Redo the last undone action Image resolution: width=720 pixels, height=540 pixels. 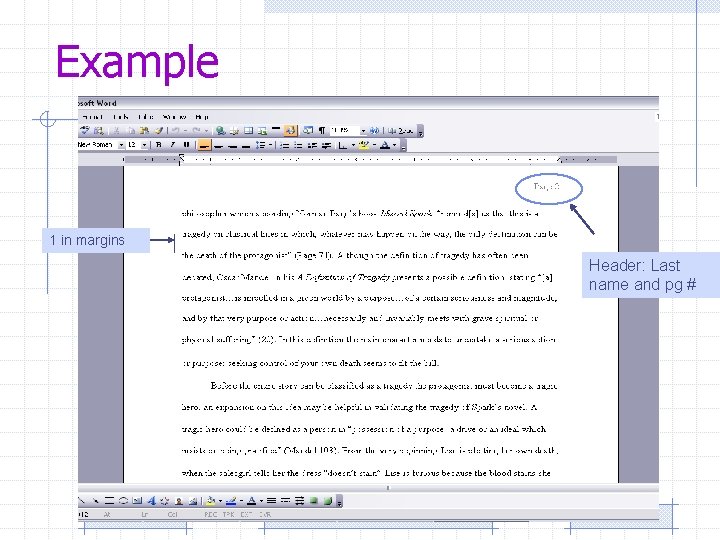point(197,130)
